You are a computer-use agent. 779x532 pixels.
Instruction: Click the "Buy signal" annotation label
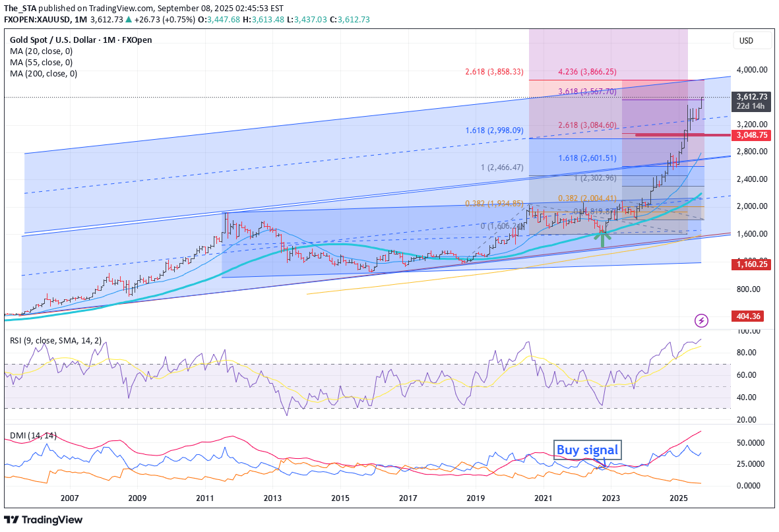[587, 450]
